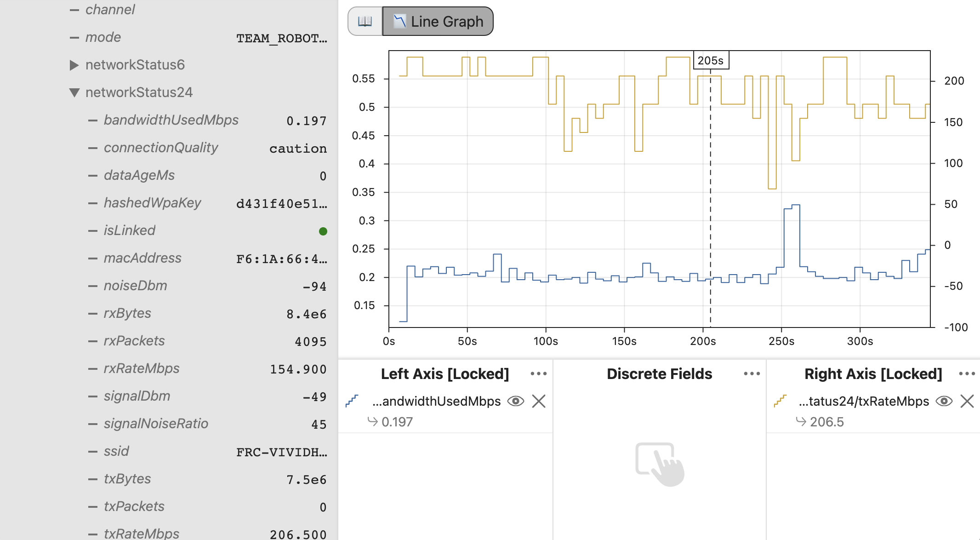
Task: Click the drag-here hand placeholder in Discrete Fields
Action: pyautogui.click(x=660, y=464)
